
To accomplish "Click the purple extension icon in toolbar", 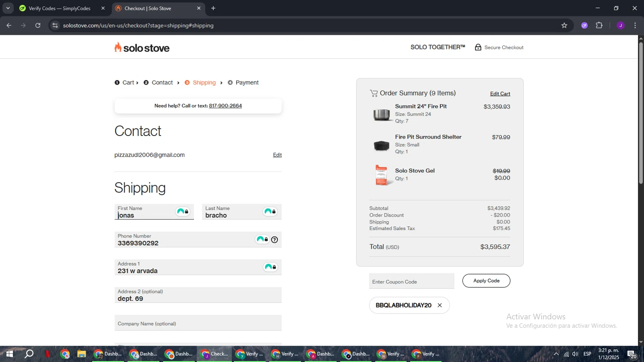I will 584,25.
